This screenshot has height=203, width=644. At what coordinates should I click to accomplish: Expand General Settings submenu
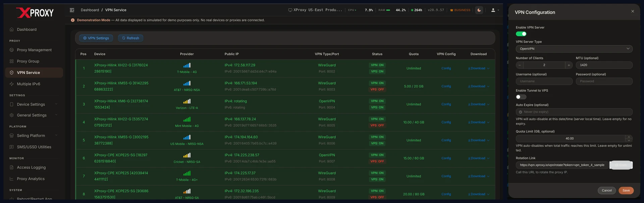[56, 115]
